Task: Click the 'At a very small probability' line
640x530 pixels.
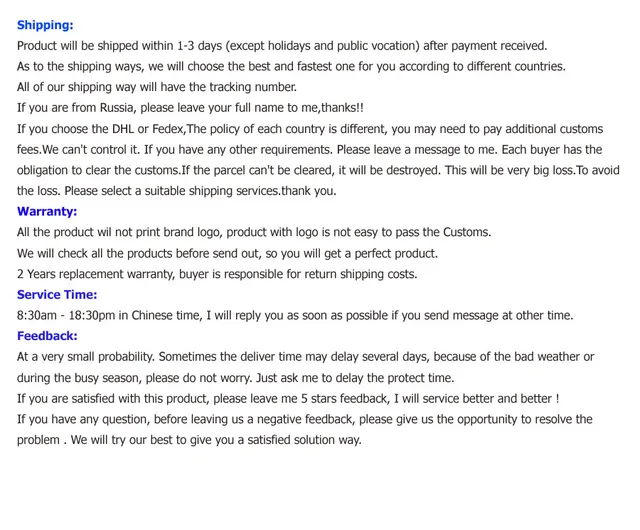Action: point(305,357)
